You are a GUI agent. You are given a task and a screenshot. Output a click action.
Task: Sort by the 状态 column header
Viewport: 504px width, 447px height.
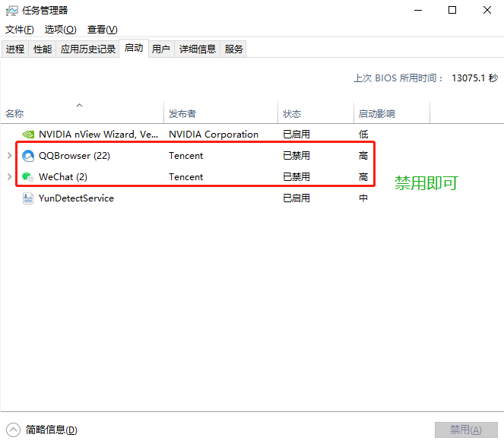[x=315, y=113]
